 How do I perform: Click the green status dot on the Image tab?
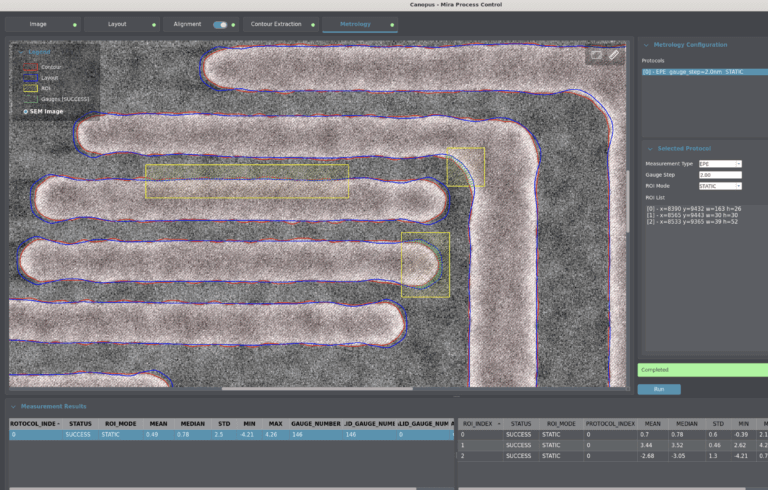[x=75, y=25]
